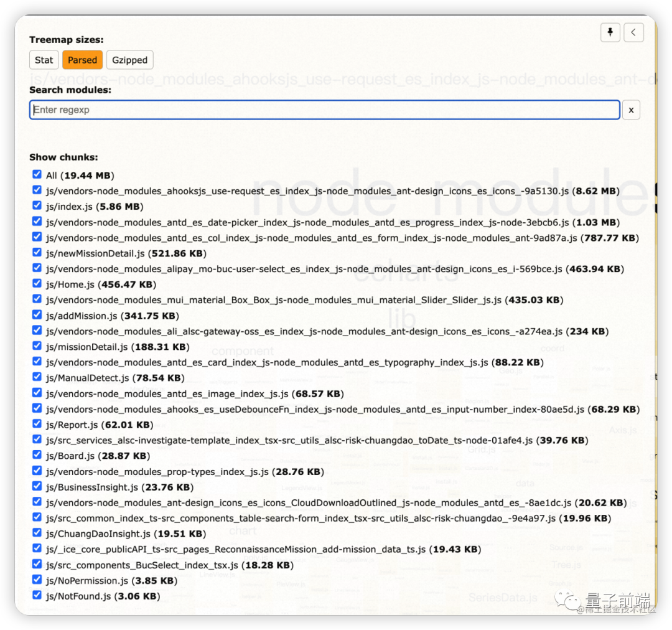Click the js/index.js (5.86 MB) label
The height and width of the screenshot is (630, 672).
coord(95,207)
